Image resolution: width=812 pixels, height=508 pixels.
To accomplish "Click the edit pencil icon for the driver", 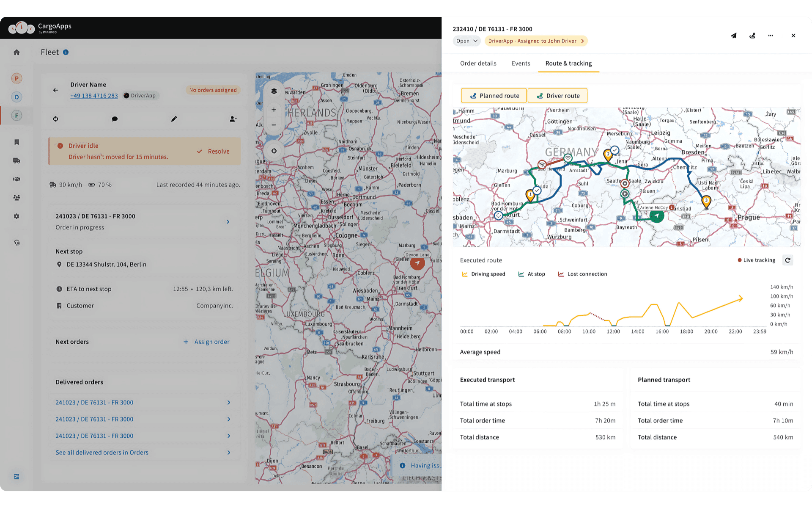I will point(174,119).
